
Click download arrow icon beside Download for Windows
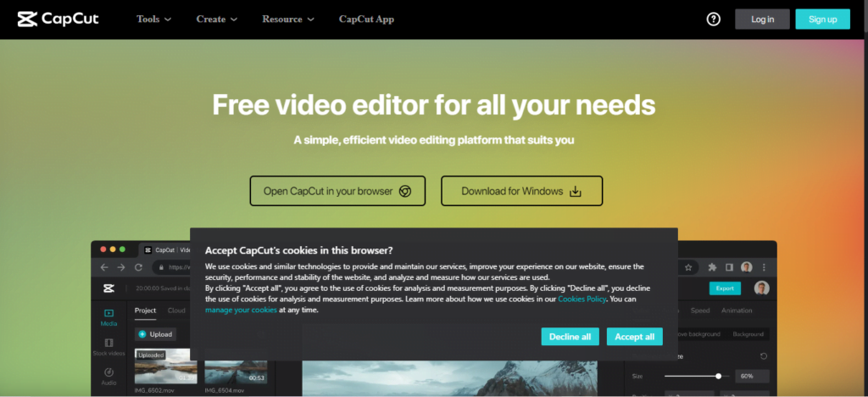(576, 192)
